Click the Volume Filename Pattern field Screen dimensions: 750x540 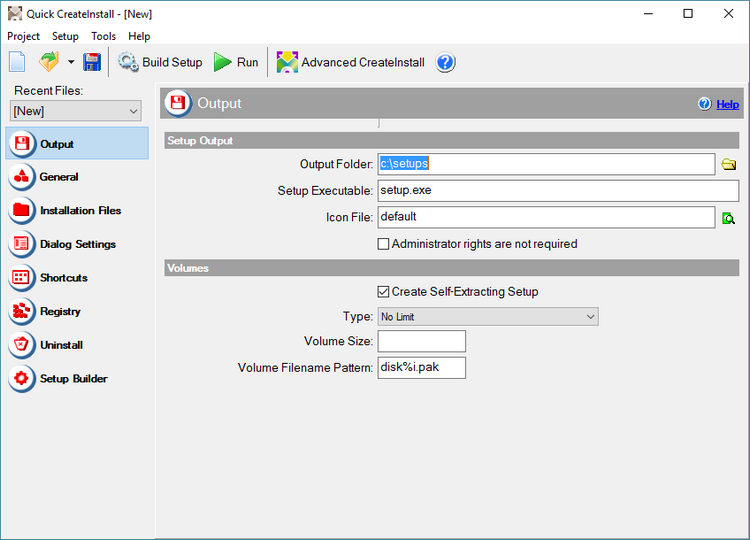421,368
